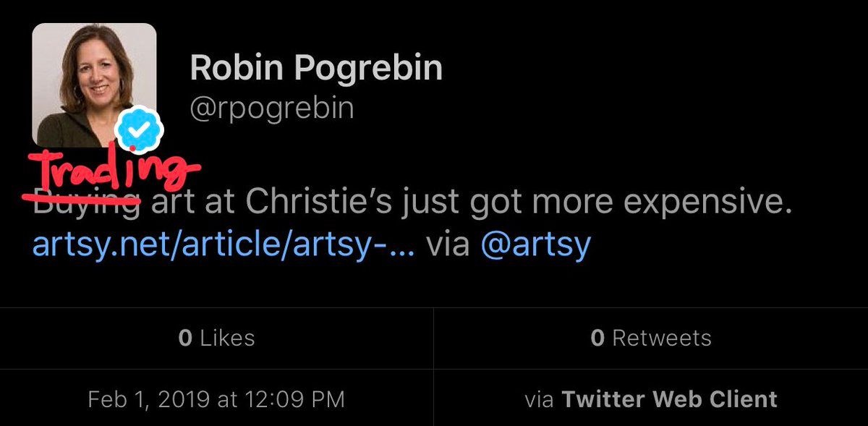View the 0 Likes count
This screenshot has width=868, height=426.
click(x=216, y=338)
